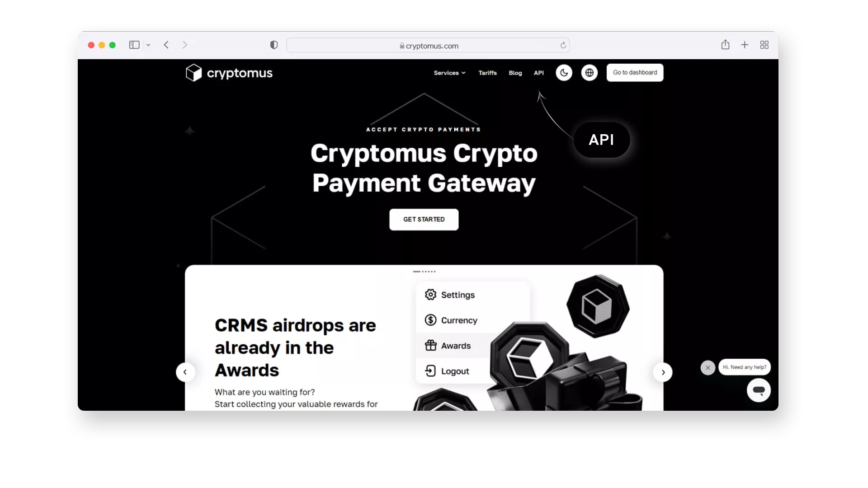Click the previous carousel arrow
The height and width of the screenshot is (488, 868).
[x=185, y=372]
